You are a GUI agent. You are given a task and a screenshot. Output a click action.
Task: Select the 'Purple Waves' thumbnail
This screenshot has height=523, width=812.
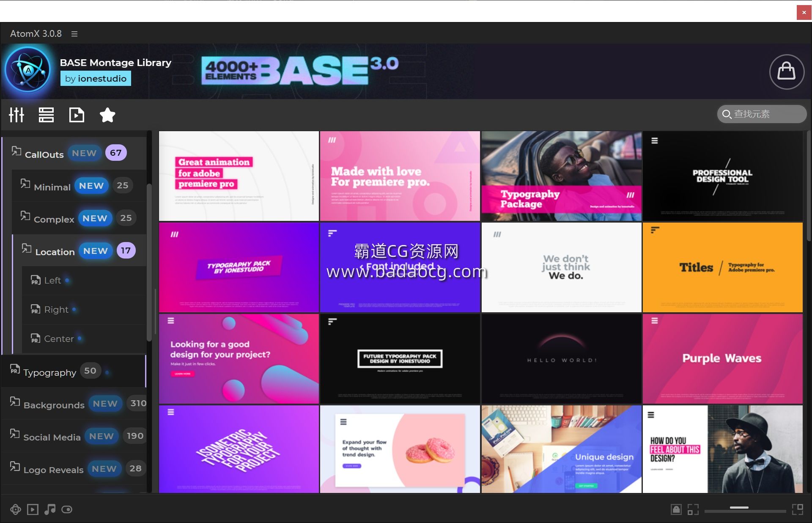[x=723, y=359]
